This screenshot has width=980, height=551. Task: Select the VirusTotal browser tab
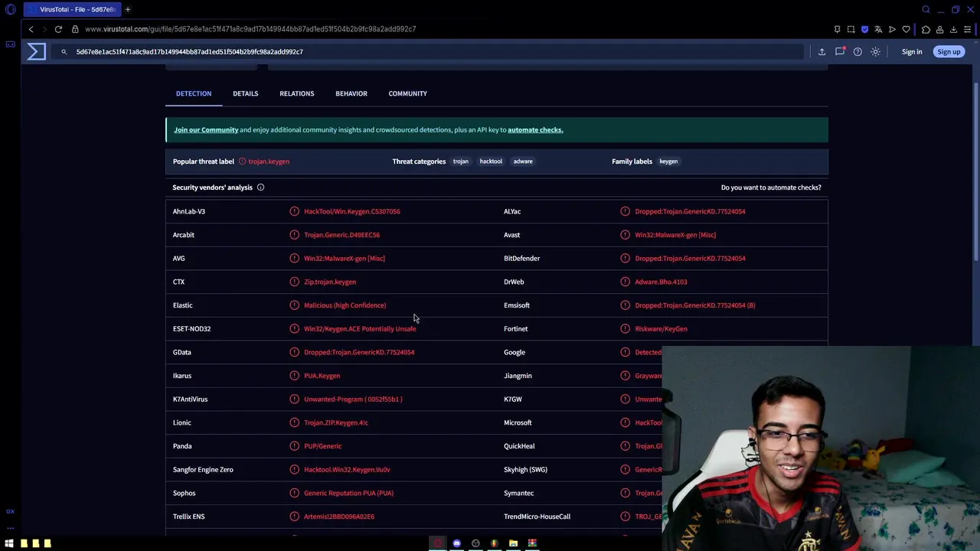pos(71,9)
